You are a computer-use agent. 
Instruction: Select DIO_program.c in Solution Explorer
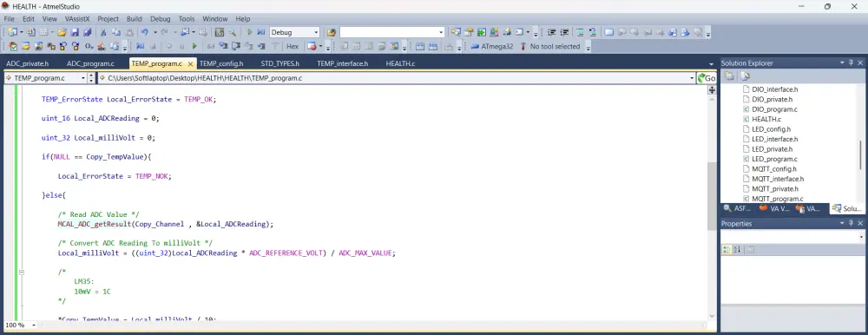coord(770,109)
